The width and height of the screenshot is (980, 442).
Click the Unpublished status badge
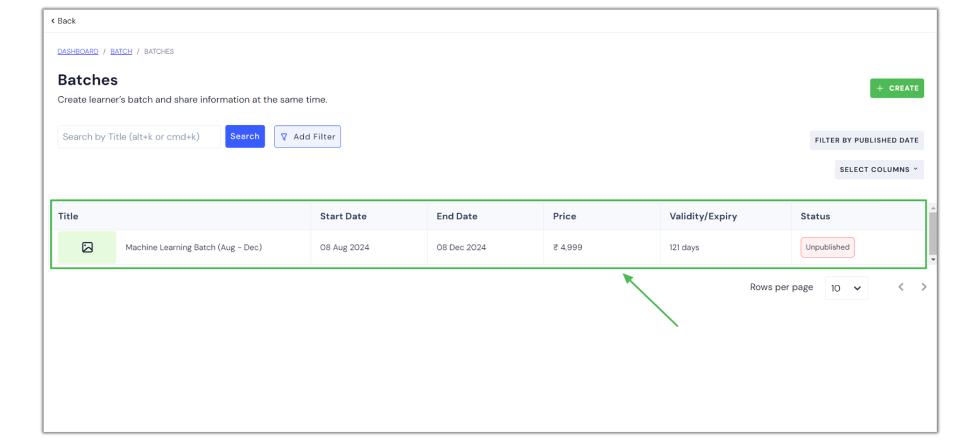827,247
